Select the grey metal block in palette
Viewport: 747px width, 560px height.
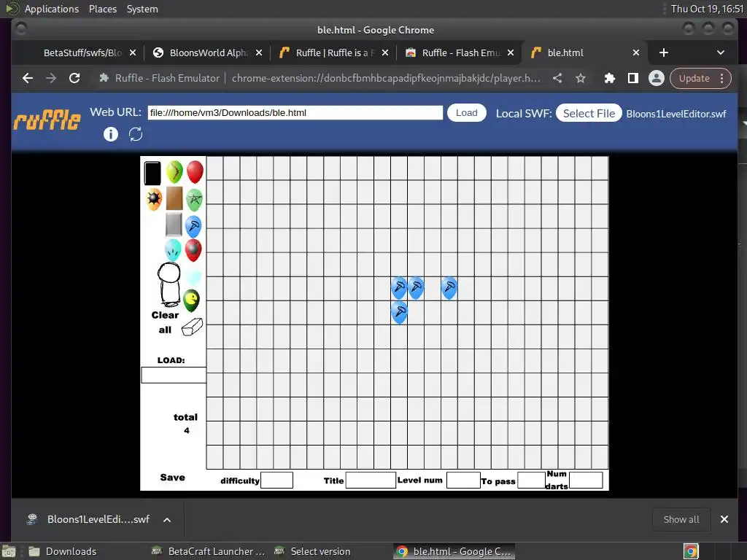pos(174,225)
